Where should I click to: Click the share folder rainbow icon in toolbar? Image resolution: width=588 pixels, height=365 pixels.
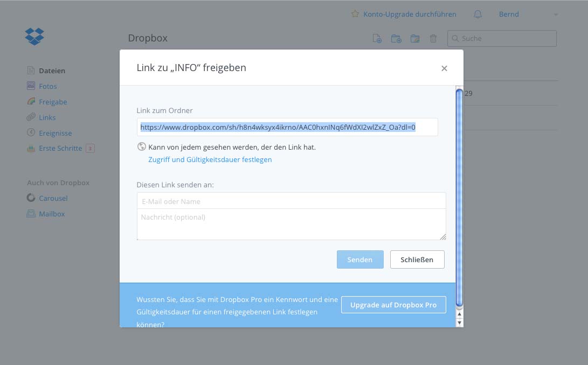click(x=415, y=38)
